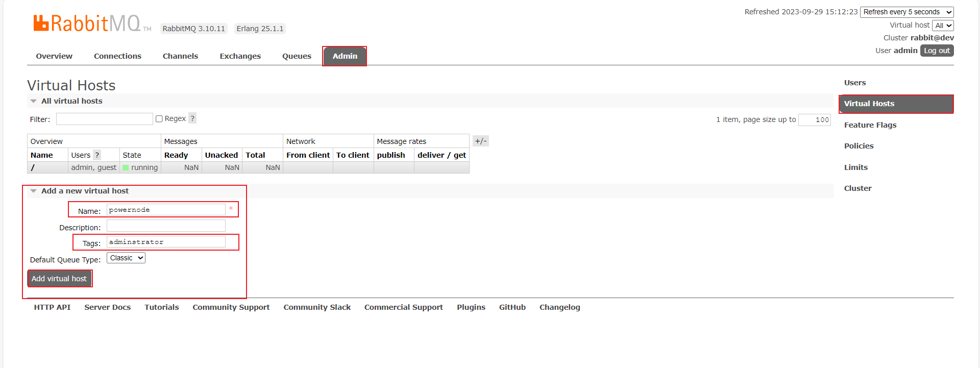The height and width of the screenshot is (368, 980).
Task: Open the Server Docs link
Action: point(108,307)
